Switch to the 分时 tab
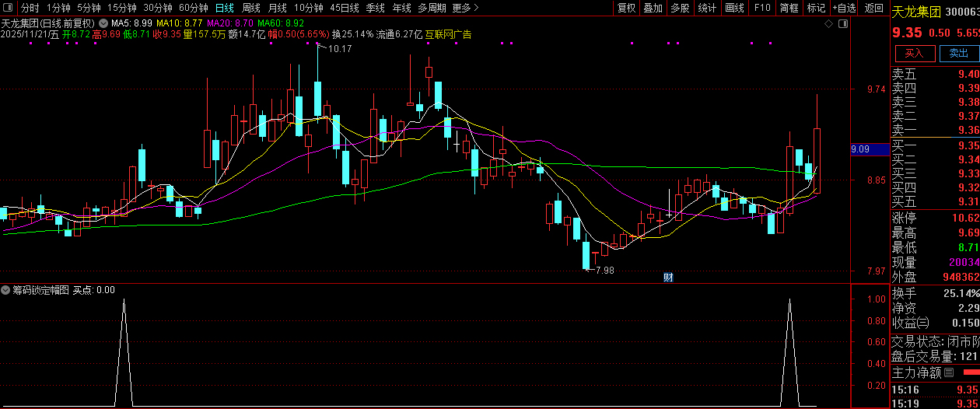The height and width of the screenshot is (409, 980). point(30,8)
